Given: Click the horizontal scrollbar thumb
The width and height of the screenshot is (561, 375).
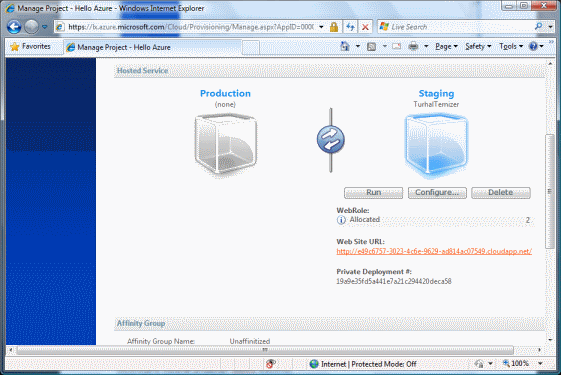Looking at the screenshot, I should [265, 350].
